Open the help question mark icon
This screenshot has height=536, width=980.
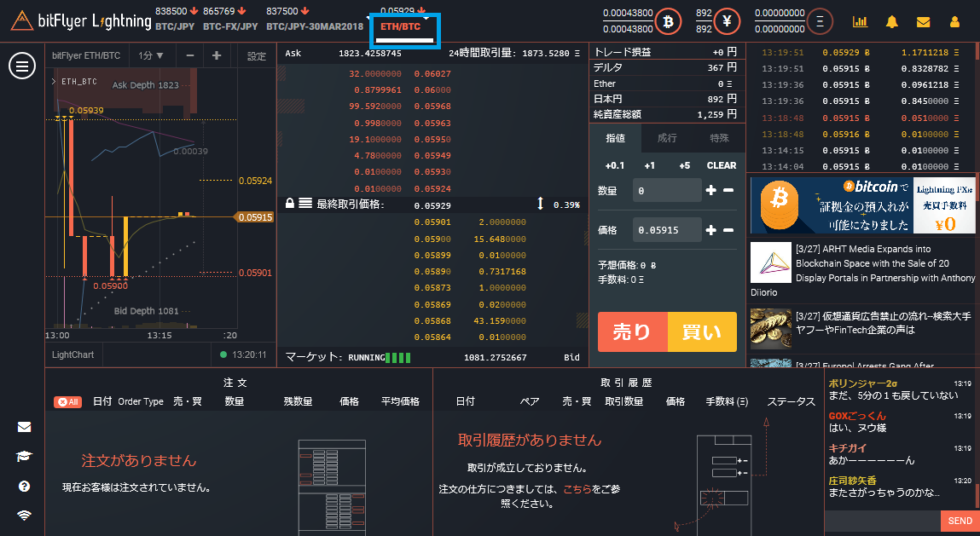(x=25, y=486)
